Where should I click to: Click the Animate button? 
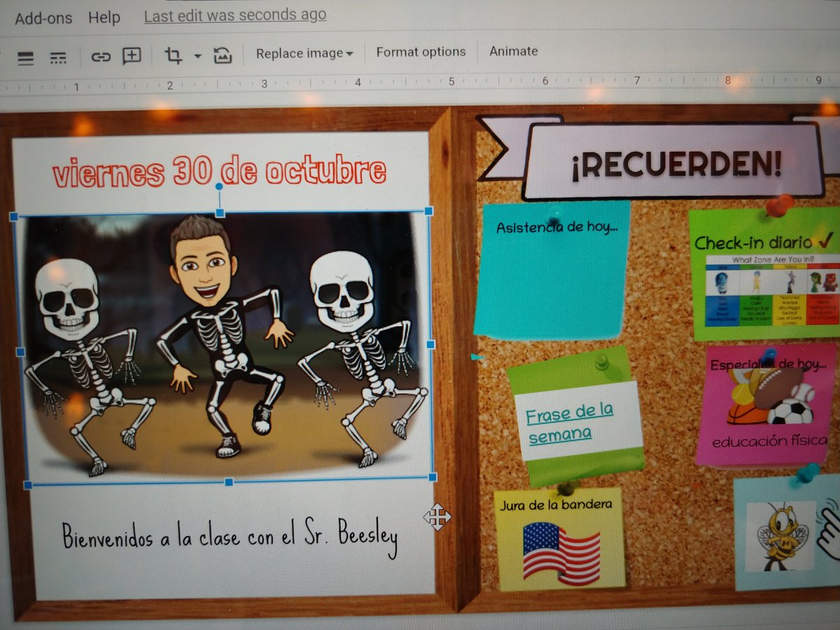(x=513, y=51)
